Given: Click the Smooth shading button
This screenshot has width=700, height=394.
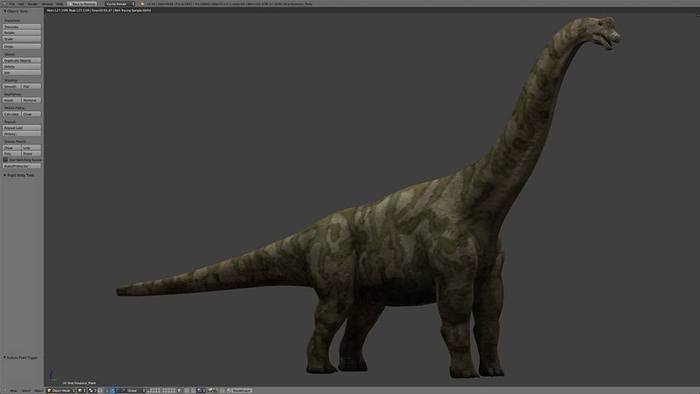Looking at the screenshot, I should [12, 86].
